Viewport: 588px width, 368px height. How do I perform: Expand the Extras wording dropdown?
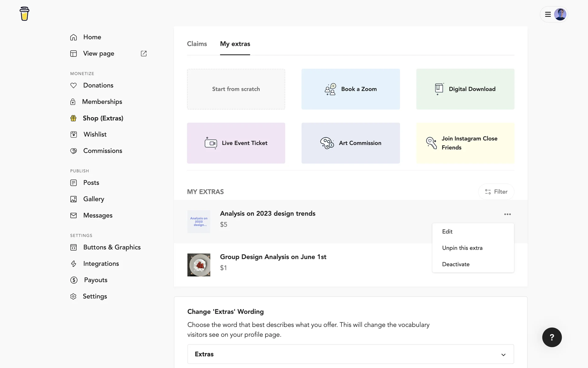[350, 354]
